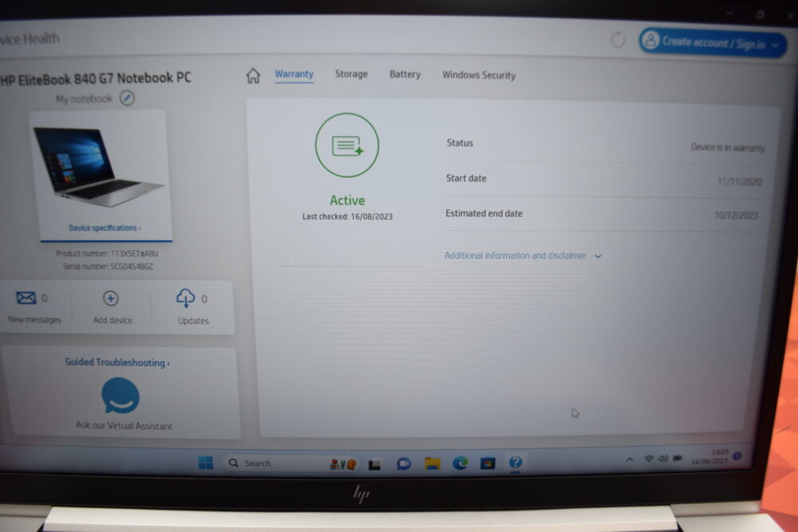The height and width of the screenshot is (532, 798).
Task: Click HP Support Assistant question mark taskbar icon
Action: click(x=515, y=462)
